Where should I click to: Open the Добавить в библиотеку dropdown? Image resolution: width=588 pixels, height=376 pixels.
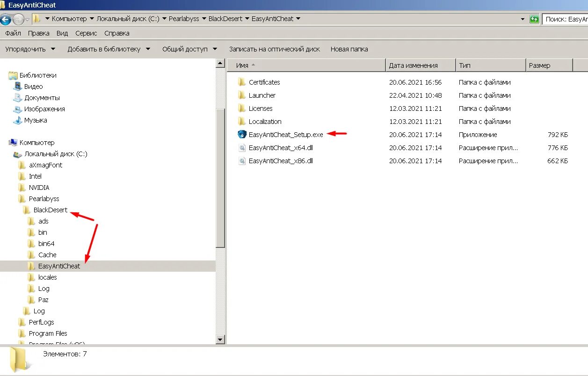[109, 49]
